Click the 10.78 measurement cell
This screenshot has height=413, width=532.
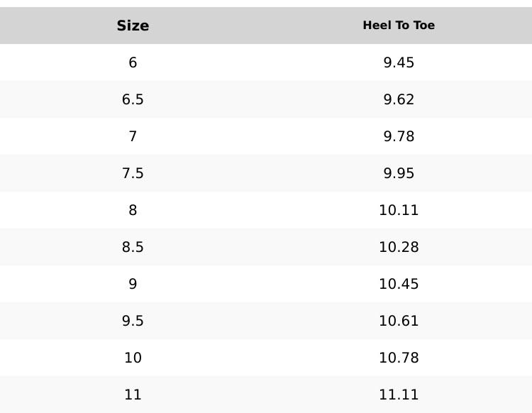(399, 358)
